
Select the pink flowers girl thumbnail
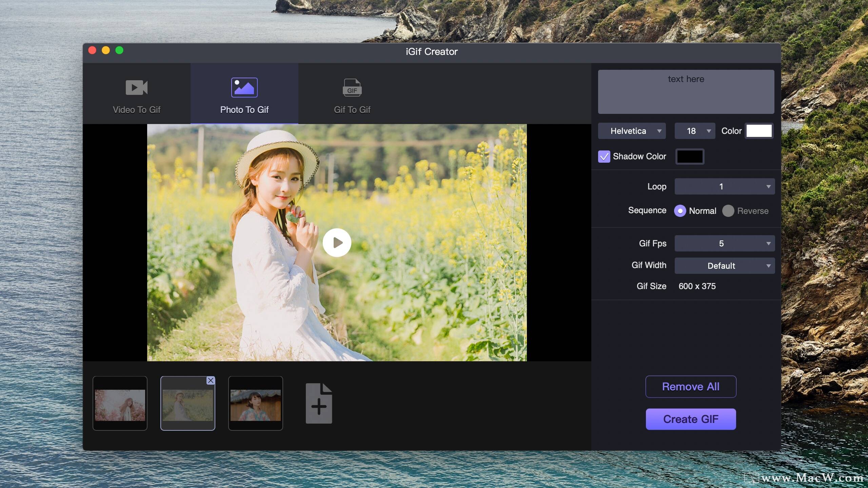[120, 403]
